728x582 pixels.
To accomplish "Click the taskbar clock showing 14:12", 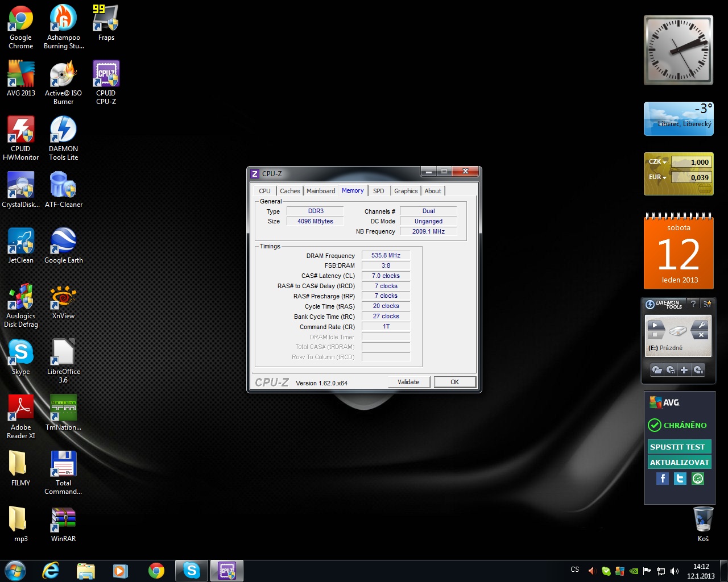I will coord(701,571).
